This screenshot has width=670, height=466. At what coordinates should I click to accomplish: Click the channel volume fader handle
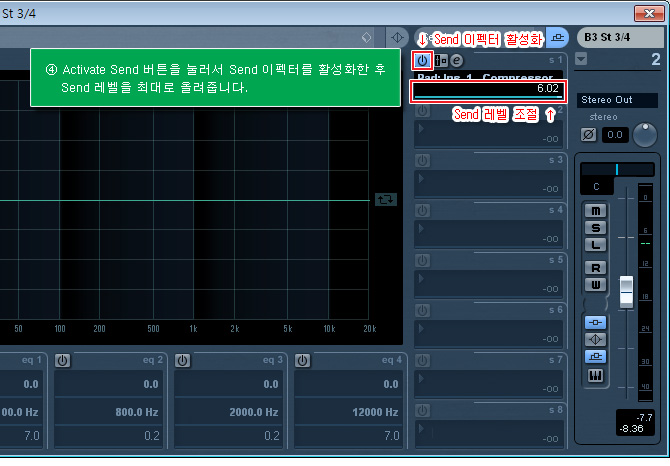626,292
